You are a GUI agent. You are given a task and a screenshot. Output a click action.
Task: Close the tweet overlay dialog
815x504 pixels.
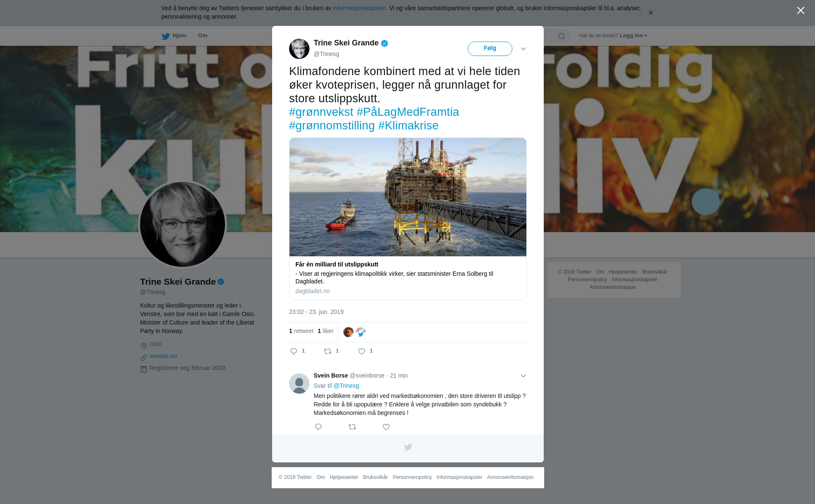click(x=801, y=11)
